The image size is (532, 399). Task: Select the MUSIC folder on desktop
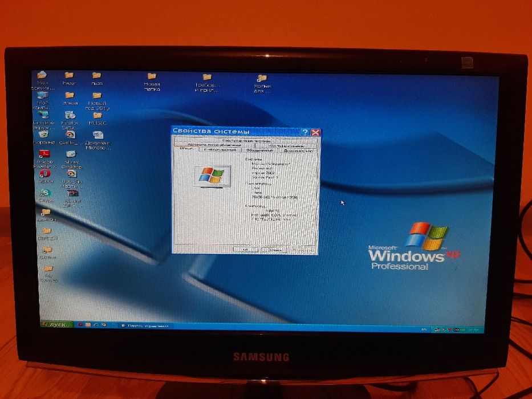(98, 119)
